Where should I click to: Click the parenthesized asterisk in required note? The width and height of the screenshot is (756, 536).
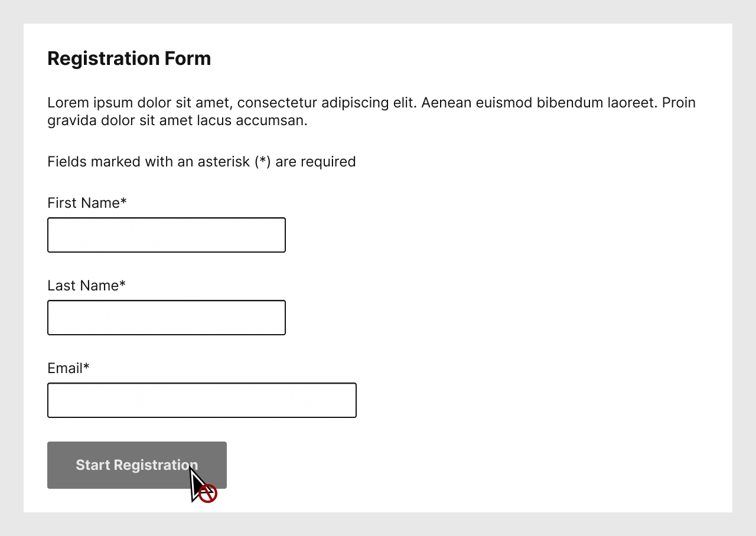tap(263, 162)
